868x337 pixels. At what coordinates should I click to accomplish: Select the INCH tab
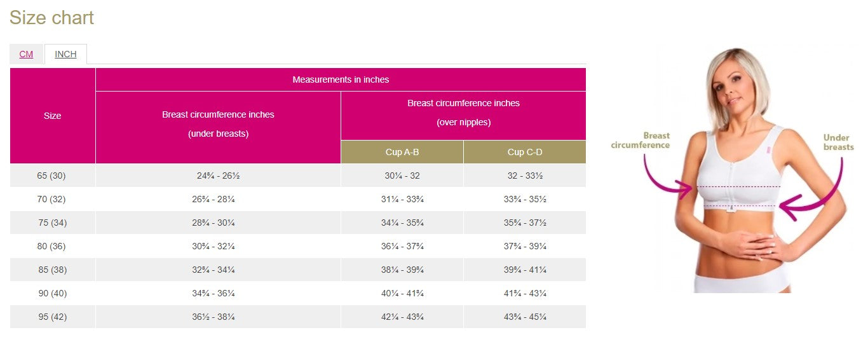65,54
